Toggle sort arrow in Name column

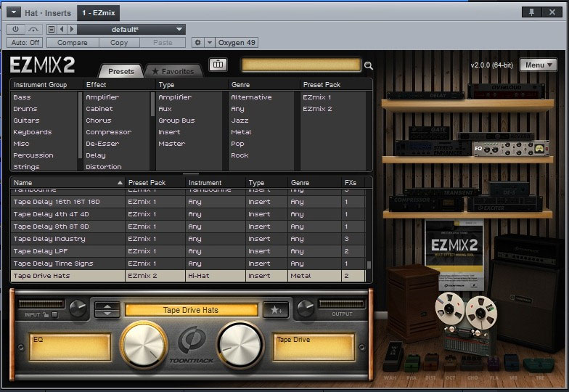pos(120,183)
